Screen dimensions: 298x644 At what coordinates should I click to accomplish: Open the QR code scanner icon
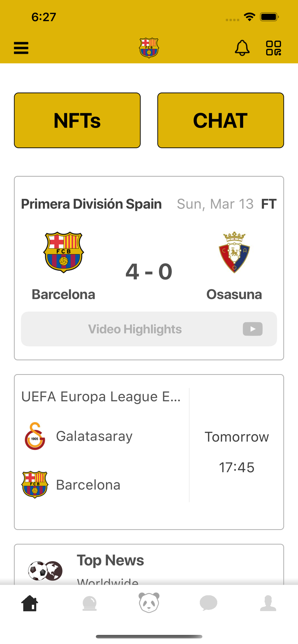pyautogui.click(x=273, y=48)
